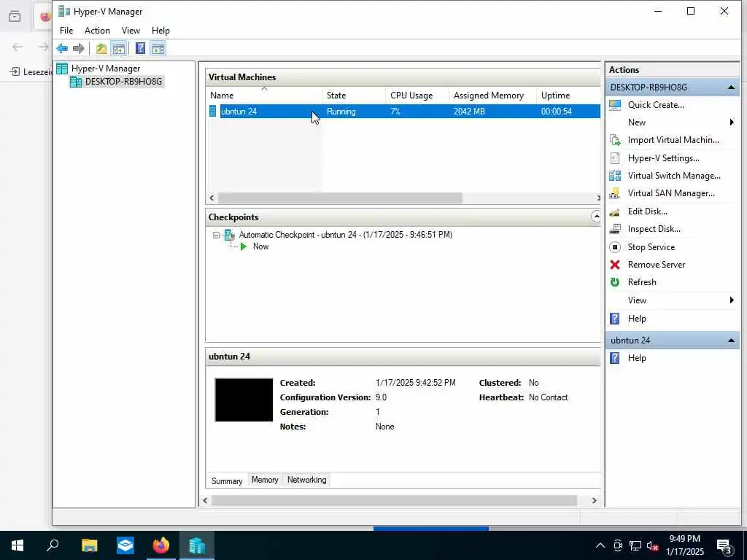Open the notification center icon
Image resolution: width=747 pixels, height=560 pixels.
click(724, 545)
